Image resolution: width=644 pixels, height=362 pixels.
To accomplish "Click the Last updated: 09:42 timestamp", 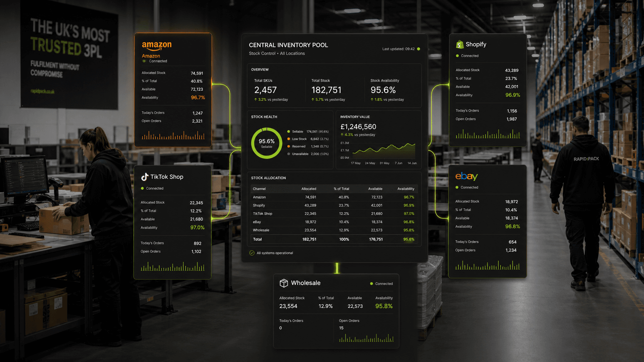I will [x=398, y=49].
